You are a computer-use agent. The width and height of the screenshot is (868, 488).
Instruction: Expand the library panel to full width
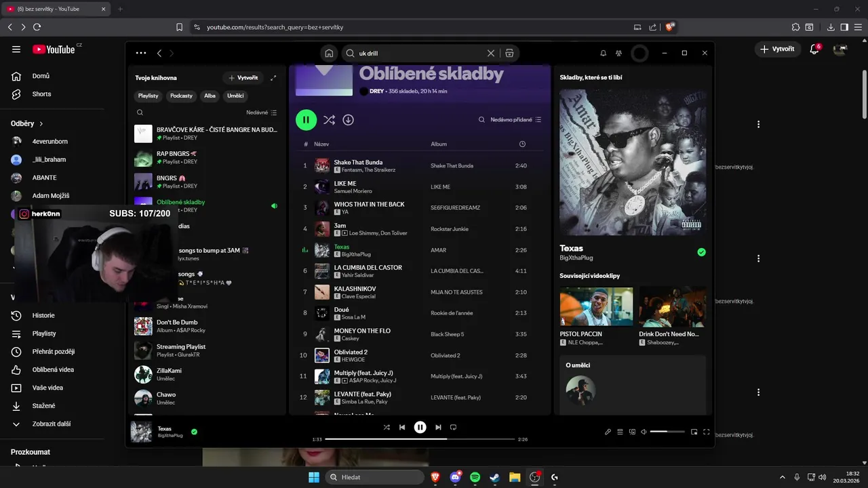(273, 78)
